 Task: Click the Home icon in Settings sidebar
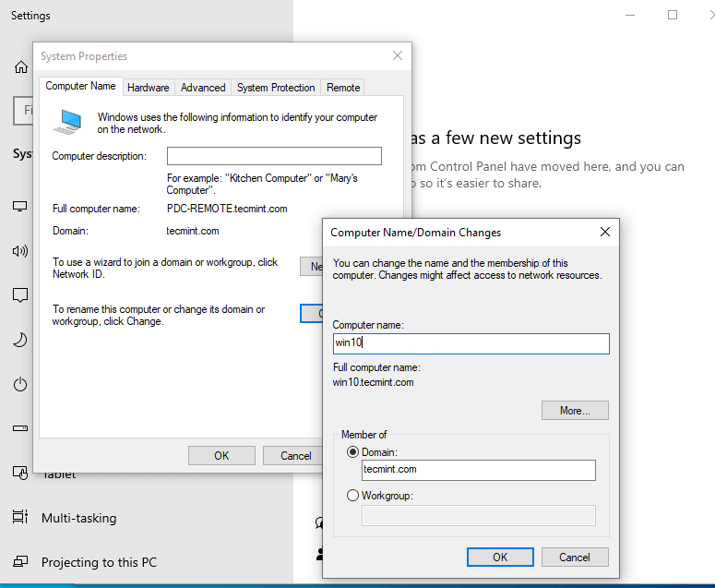(20, 67)
